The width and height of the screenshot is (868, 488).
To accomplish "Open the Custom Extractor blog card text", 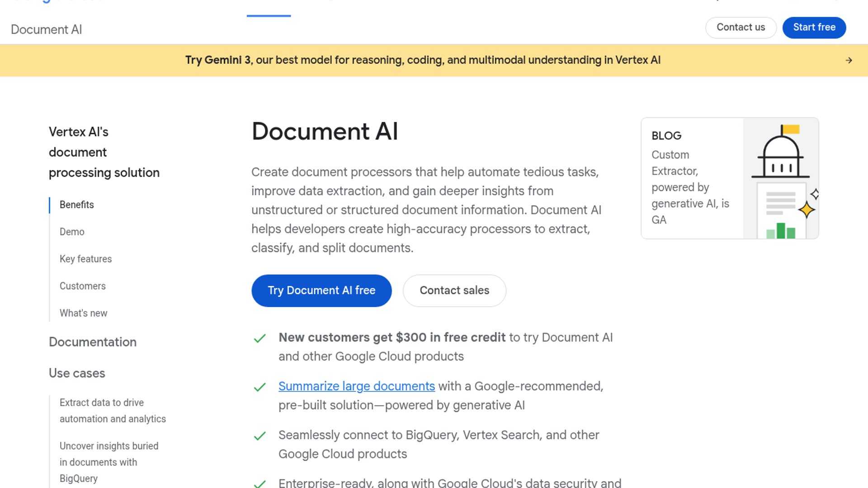I will click(x=690, y=187).
